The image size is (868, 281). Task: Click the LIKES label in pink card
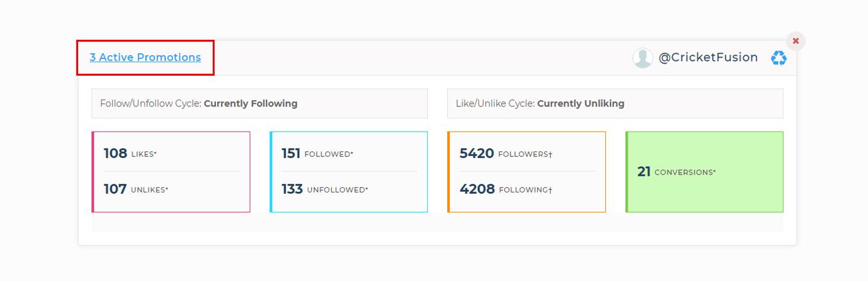pyautogui.click(x=144, y=155)
